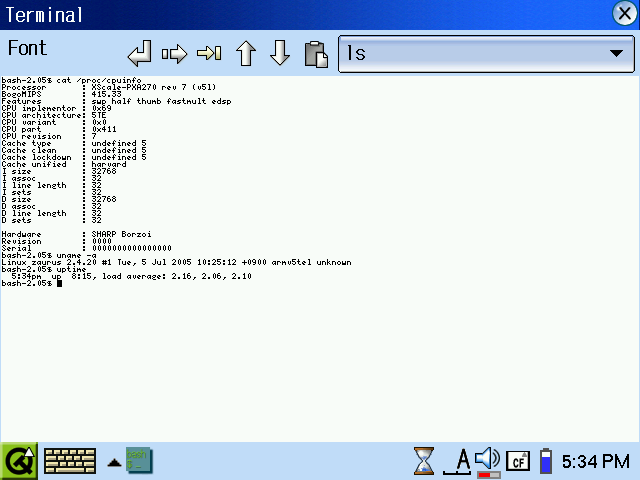Click the Tab key arrow icon
640x480 pixels.
[209, 53]
